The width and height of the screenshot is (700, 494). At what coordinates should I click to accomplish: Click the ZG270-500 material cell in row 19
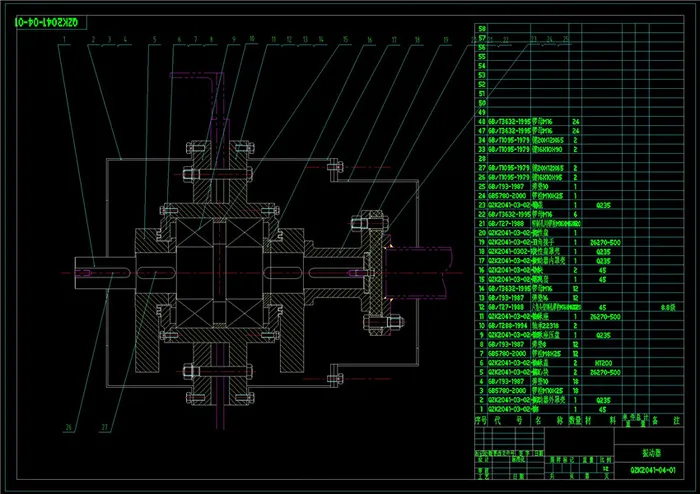[x=606, y=242]
